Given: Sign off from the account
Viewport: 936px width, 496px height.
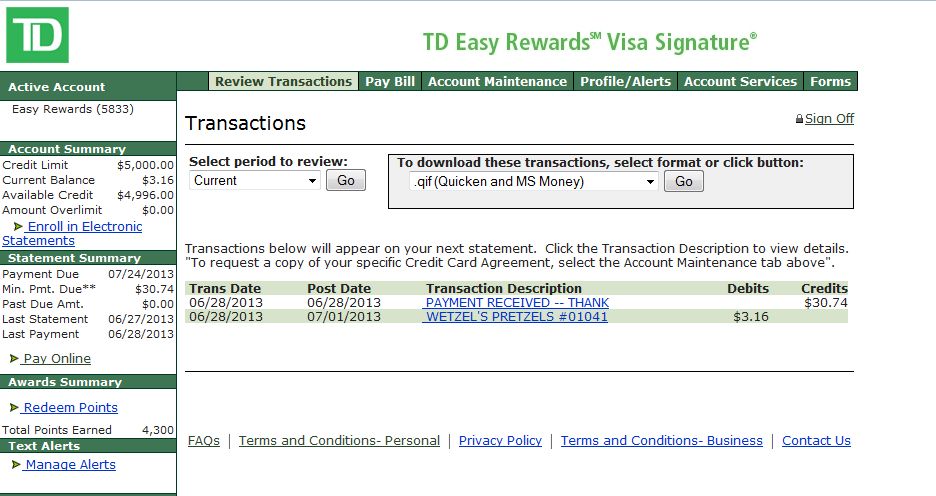Looking at the screenshot, I should coord(829,119).
